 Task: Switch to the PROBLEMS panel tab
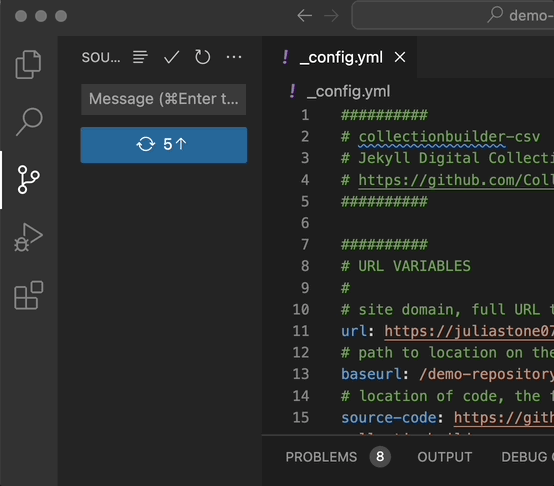pos(321,457)
